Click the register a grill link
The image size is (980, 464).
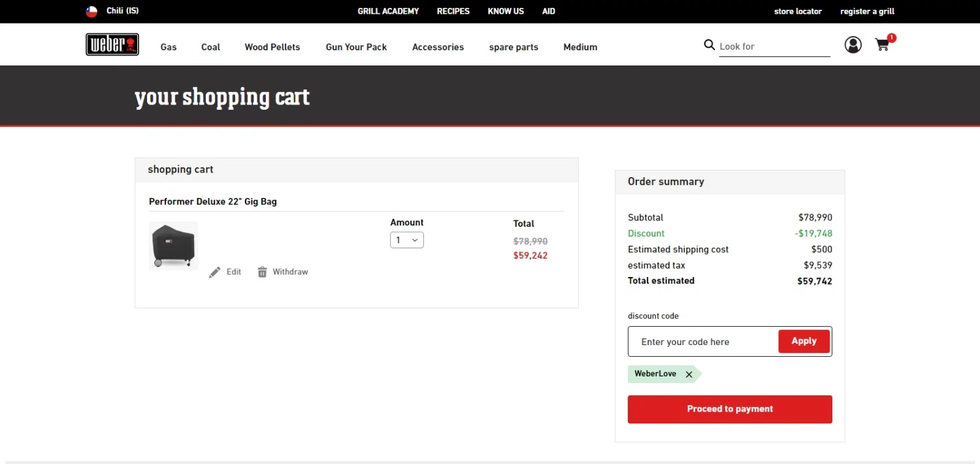tap(867, 11)
